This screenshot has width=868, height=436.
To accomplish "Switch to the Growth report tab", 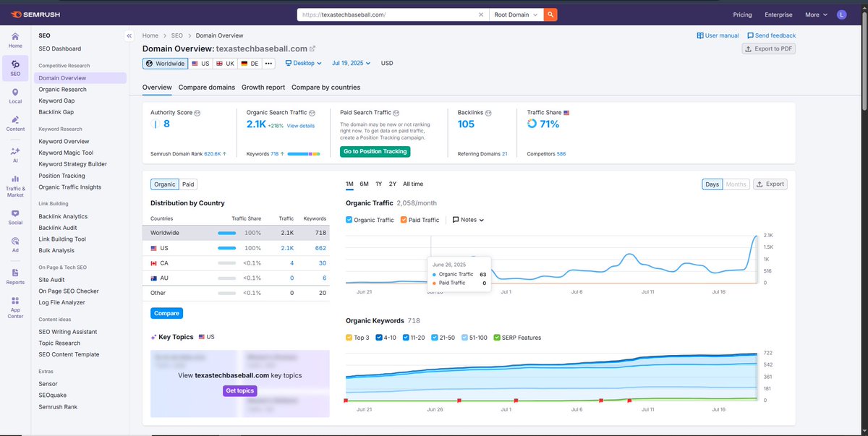I will coord(263,87).
